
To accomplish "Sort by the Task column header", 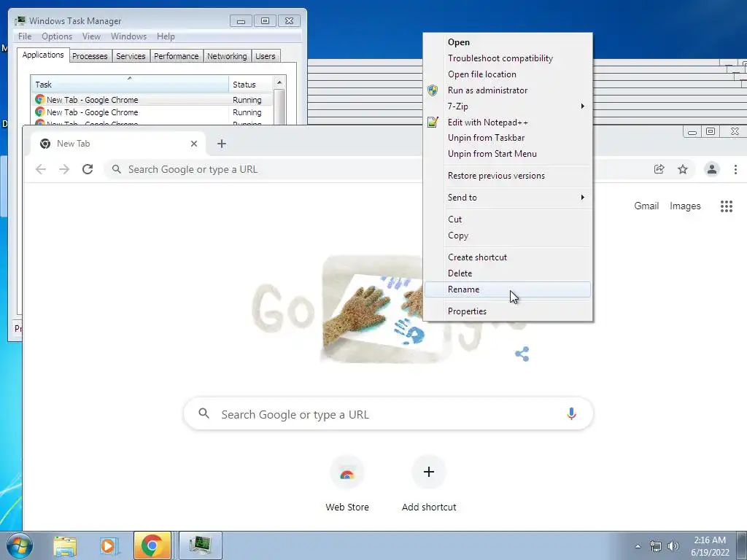I will (x=130, y=85).
